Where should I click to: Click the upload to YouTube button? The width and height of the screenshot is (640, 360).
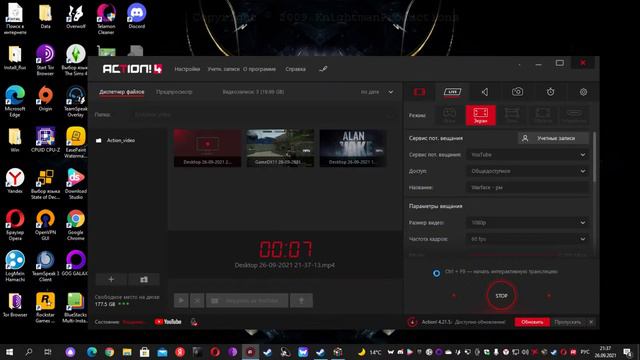[247, 301]
